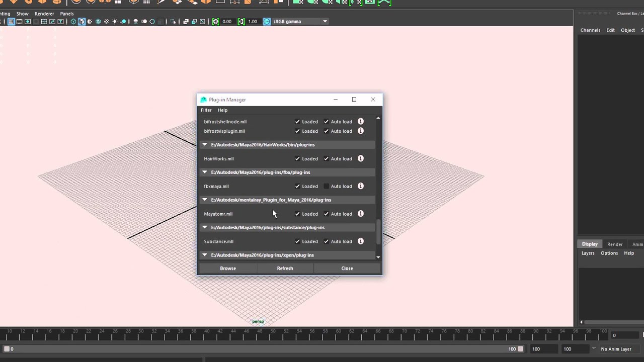This screenshot has width=644, height=362.
Task: Collapse the mentalray_Plugin_for_Maya_2016 section
Action: tap(205, 200)
